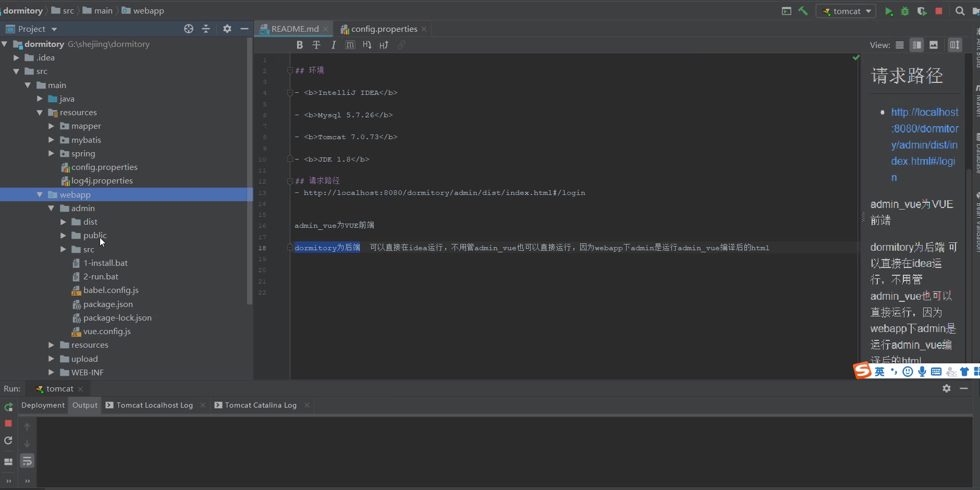
Task: Open the Tomcat Catalina Log tab
Action: pos(261,405)
